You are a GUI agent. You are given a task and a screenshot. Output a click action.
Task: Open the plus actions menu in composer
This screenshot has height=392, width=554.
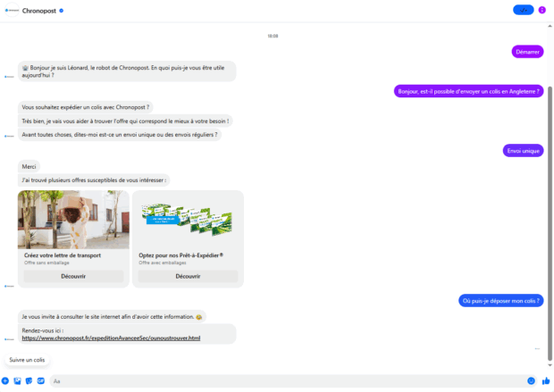[x=5, y=381]
